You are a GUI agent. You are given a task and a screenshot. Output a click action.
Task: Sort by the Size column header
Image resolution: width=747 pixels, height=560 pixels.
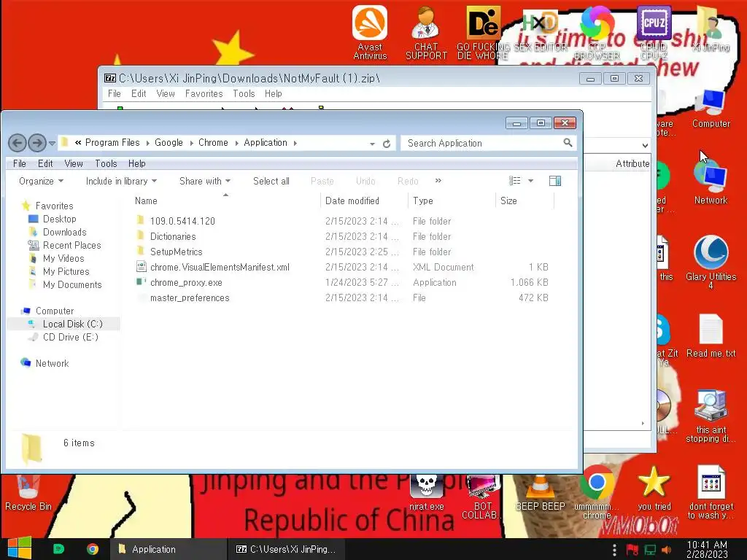(x=525, y=201)
